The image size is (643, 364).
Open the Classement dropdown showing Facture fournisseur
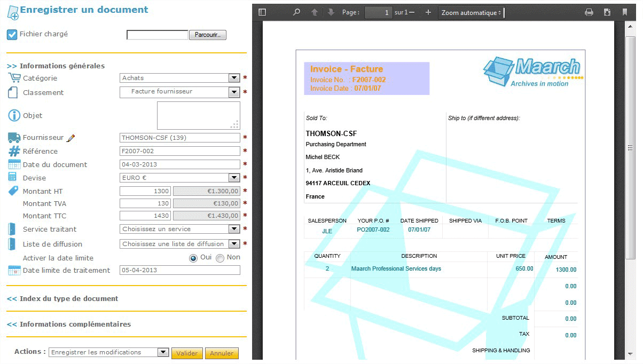(x=180, y=92)
